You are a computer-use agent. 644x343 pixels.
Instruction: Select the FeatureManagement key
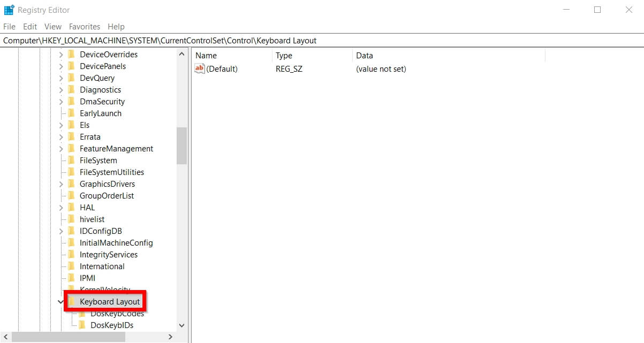coord(116,148)
